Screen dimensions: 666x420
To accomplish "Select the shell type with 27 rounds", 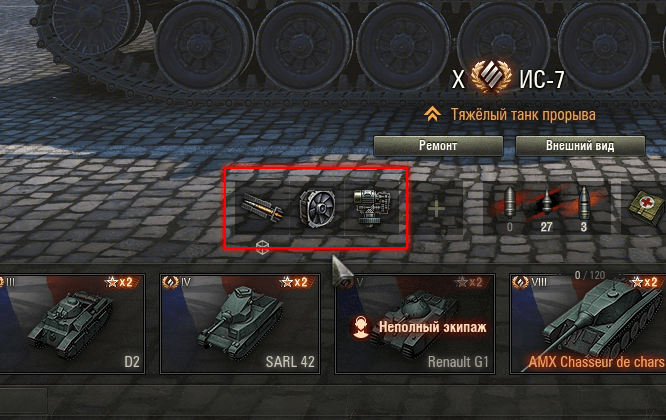I will [546, 208].
